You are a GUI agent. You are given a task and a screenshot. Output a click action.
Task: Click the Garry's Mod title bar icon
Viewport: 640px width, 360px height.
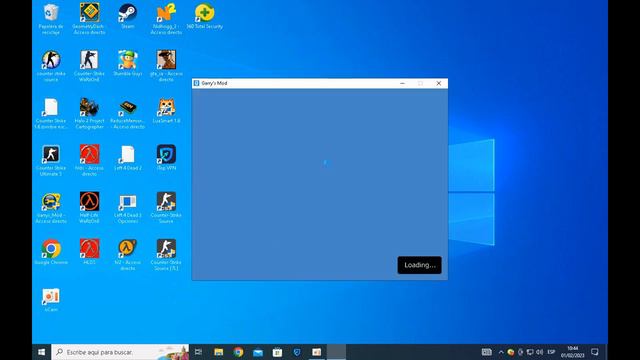(196, 83)
